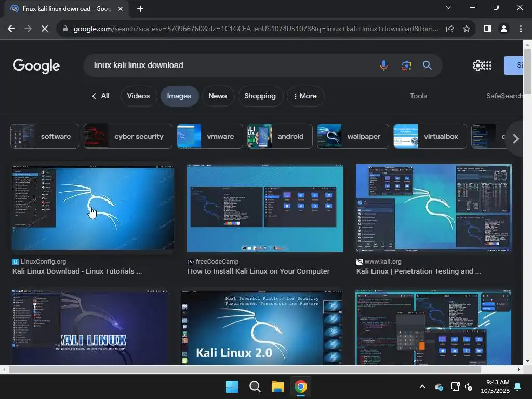The image size is (532, 399).
Task: Select the Images tab
Action: tap(179, 96)
